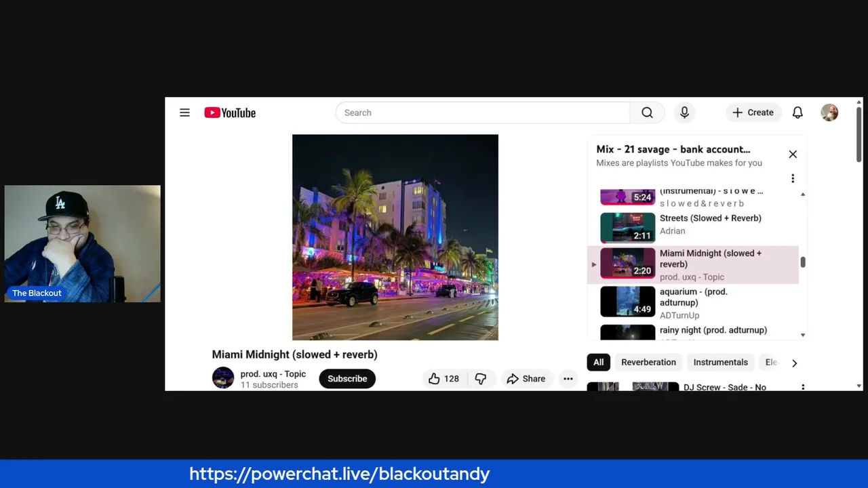
Task: Focus the YouTube search field
Action: tap(483, 113)
